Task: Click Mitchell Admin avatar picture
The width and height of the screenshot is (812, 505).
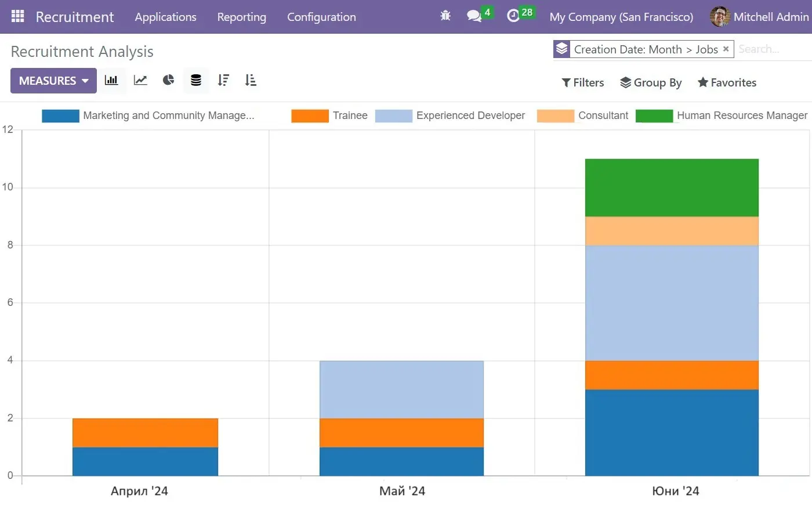Action: [720, 16]
